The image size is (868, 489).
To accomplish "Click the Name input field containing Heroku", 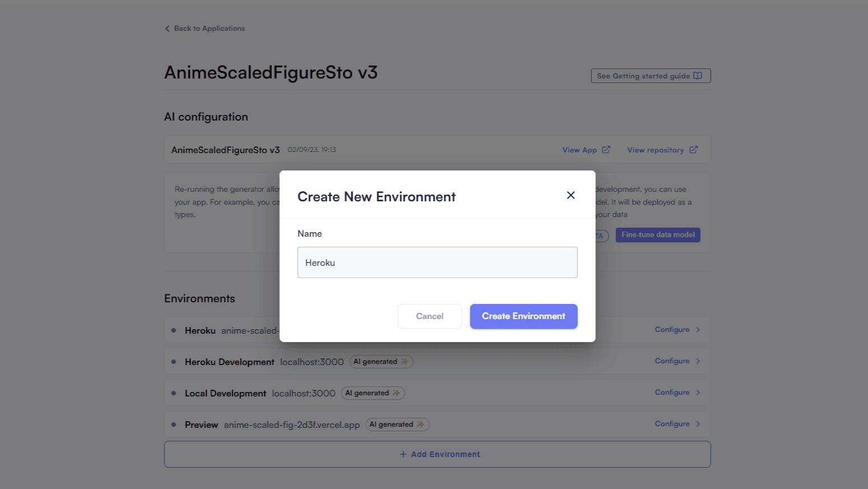I will tap(437, 262).
